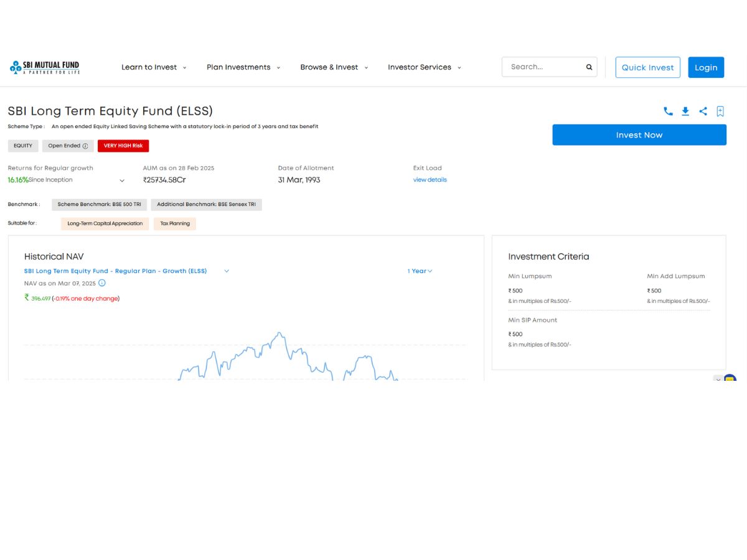Open the Browse & Invest menu

tap(329, 67)
